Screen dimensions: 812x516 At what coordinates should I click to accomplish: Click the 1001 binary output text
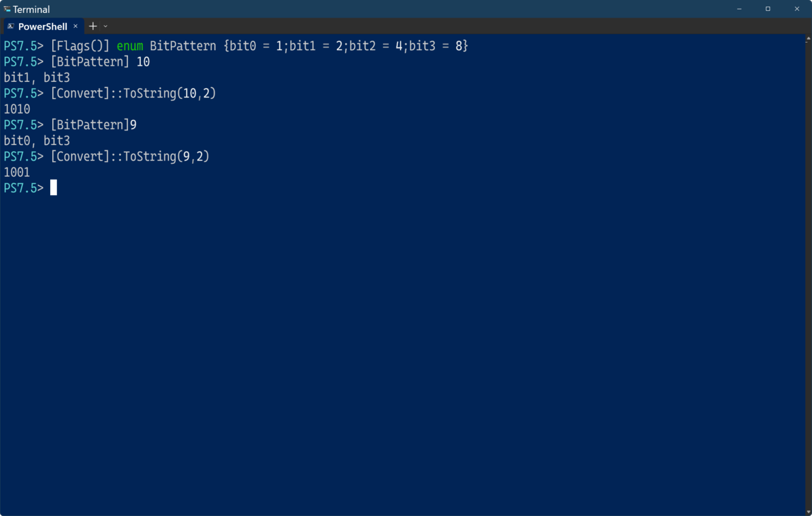pos(16,172)
